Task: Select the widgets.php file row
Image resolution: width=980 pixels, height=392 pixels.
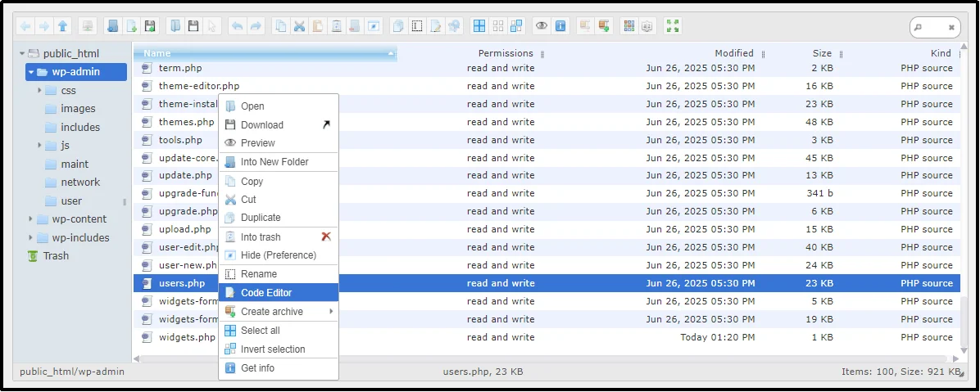Action: [547, 337]
